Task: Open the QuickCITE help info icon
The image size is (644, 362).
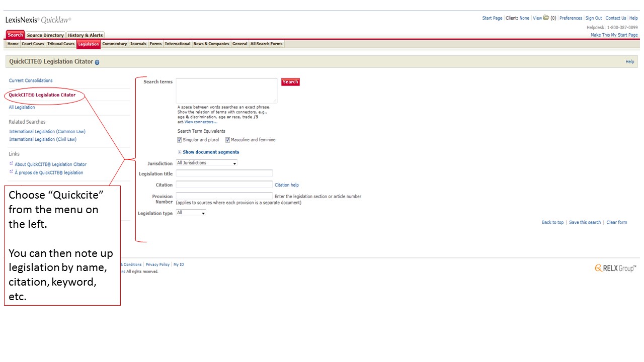Action: pyautogui.click(x=97, y=62)
